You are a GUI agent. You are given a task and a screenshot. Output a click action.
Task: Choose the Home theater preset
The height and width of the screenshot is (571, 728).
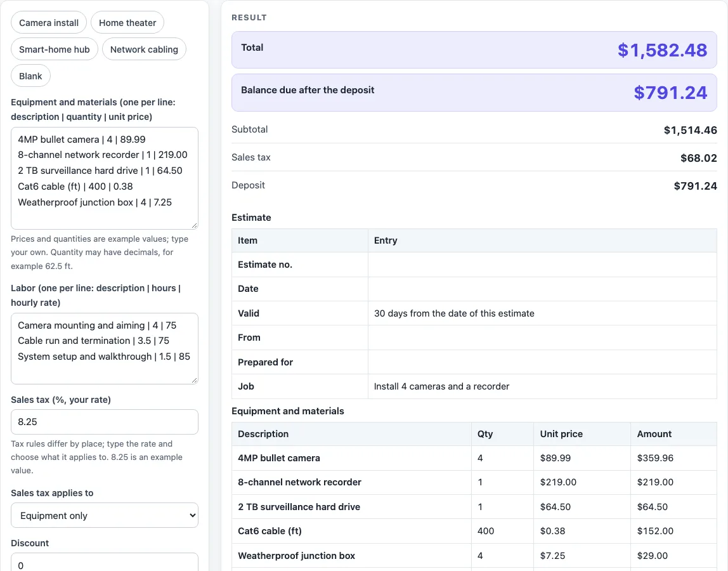click(x=127, y=23)
